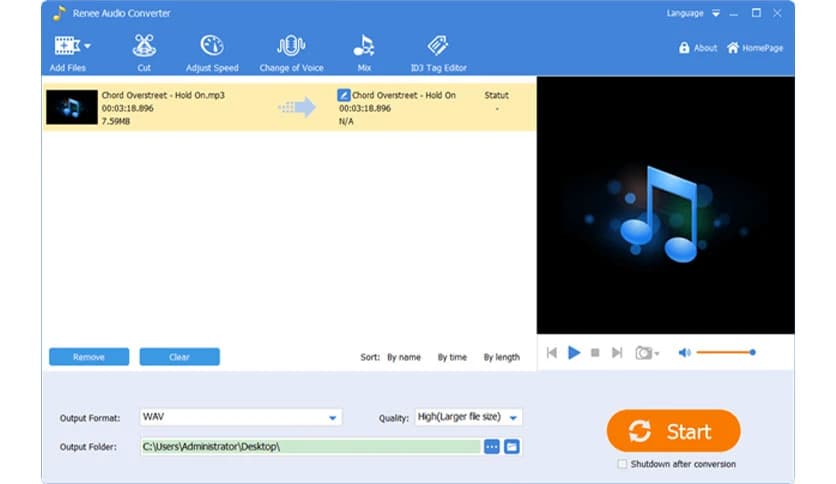Enable Shutdown after conversion checkbox
The width and height of the screenshot is (836, 484).
click(622, 464)
